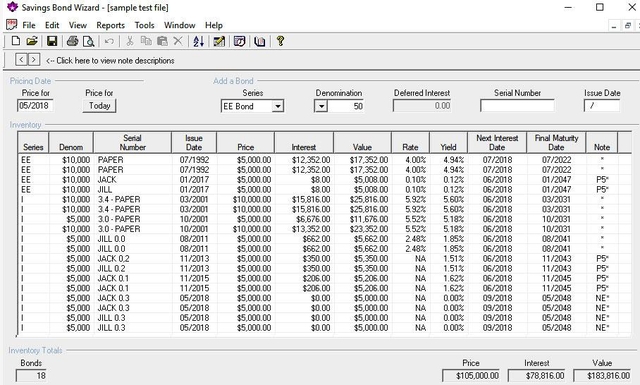Open the Series dropdown showing EE Bond
The image size is (640, 385).
coord(278,107)
